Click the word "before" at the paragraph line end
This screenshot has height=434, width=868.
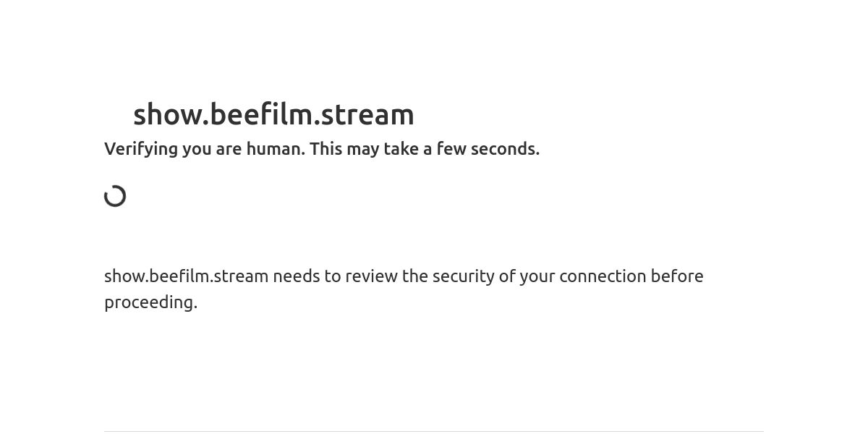click(x=677, y=276)
